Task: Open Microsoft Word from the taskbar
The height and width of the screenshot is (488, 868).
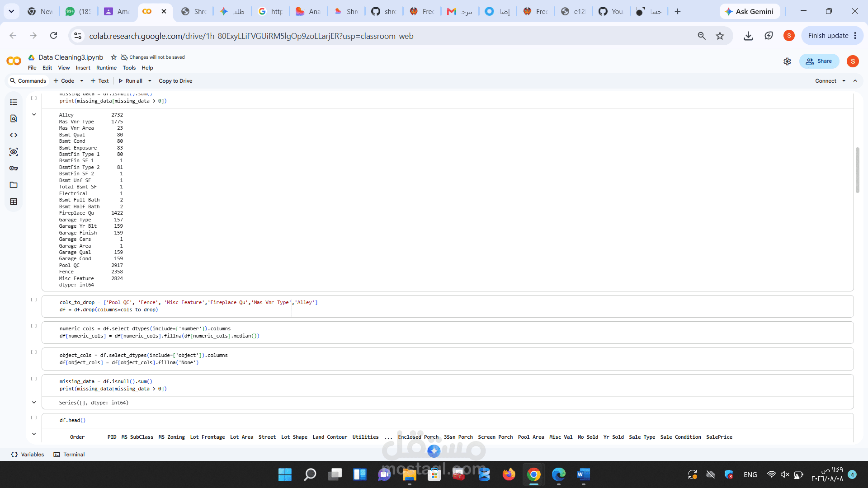Action: tap(583, 474)
